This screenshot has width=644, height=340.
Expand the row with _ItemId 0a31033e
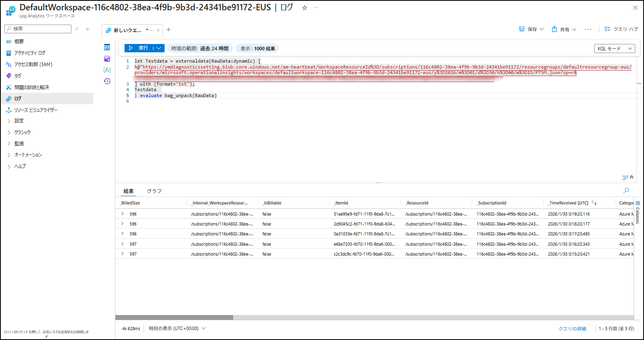(123, 234)
